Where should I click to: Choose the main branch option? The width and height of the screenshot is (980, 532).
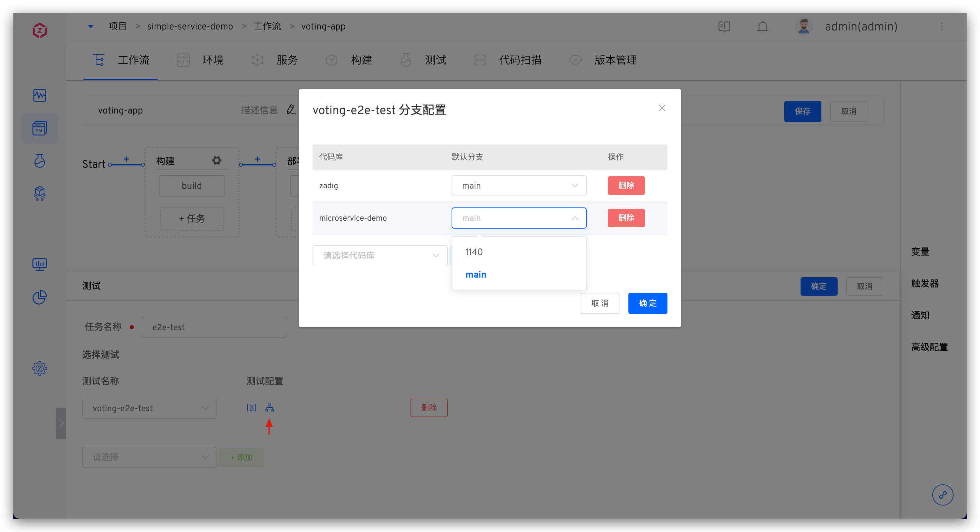click(475, 275)
